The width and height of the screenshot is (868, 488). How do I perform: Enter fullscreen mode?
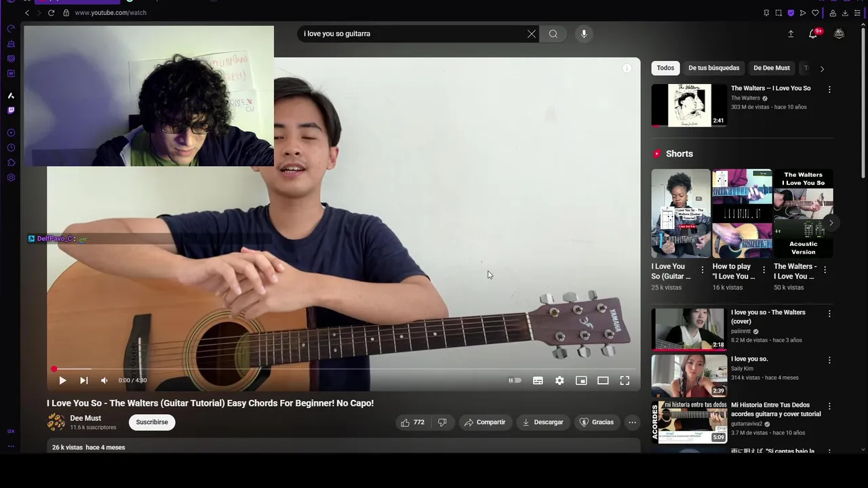pos(625,381)
